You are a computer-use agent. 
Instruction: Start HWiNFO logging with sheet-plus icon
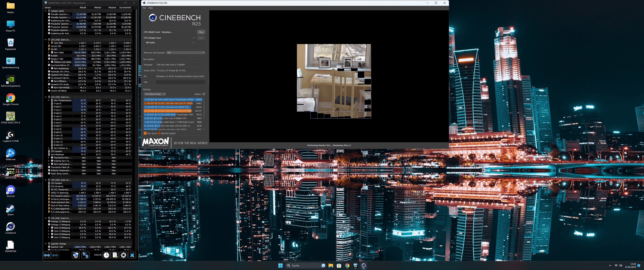[x=115, y=255]
